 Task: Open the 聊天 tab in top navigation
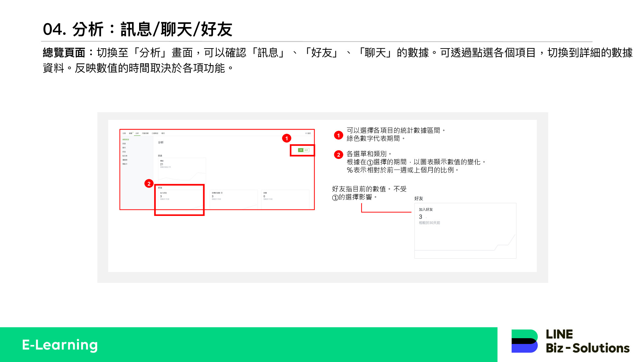point(163,133)
